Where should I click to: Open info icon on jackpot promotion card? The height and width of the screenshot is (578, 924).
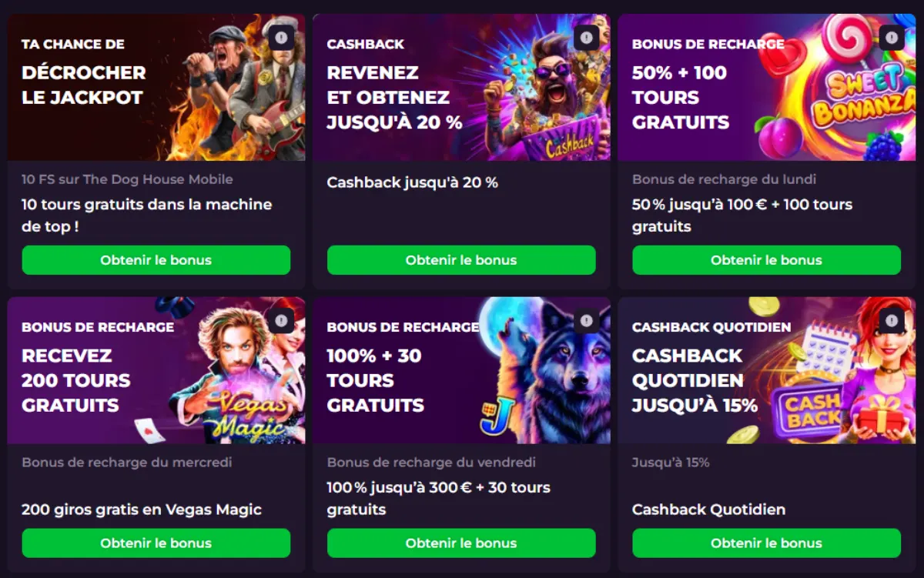(x=281, y=37)
